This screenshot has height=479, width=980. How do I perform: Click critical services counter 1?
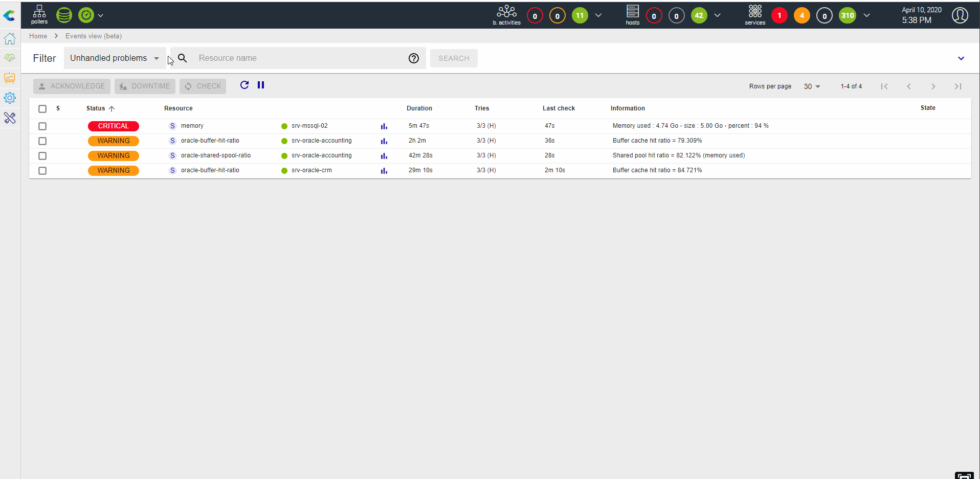[x=779, y=15]
